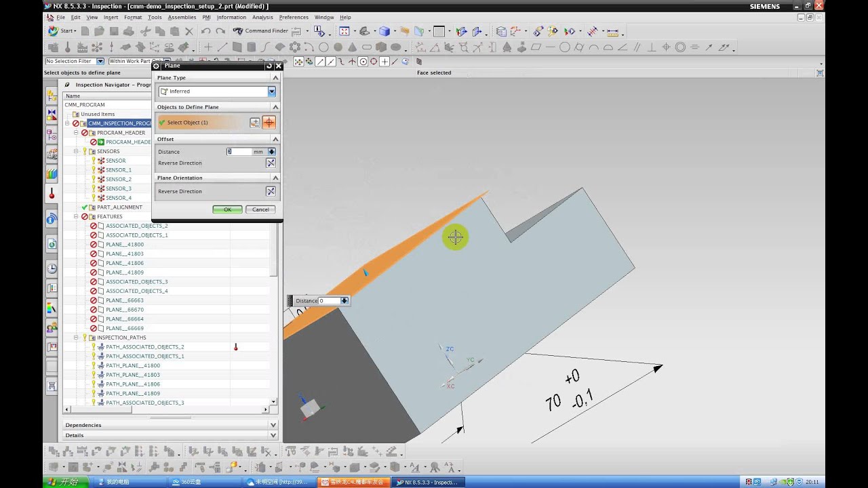Screen dimensions: 868x488
Task: Click the Point dialog icon next to Select Object
Action: tap(255, 123)
